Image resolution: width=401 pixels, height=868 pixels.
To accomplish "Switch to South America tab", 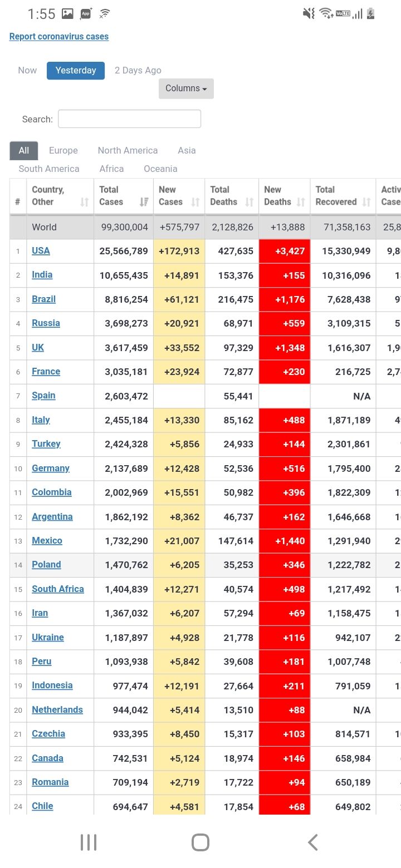I will [49, 169].
